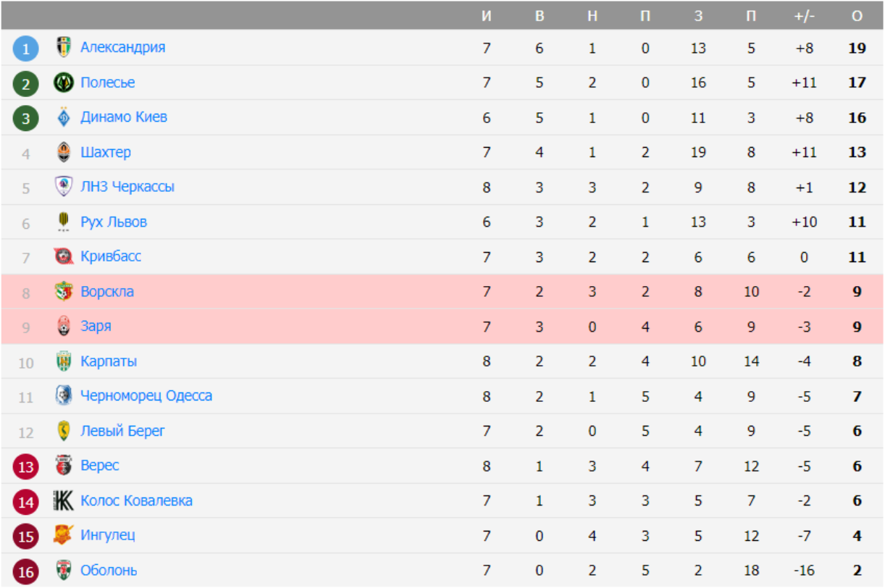Open the Заря team link
Screen dimensions: 885x588
point(96,327)
